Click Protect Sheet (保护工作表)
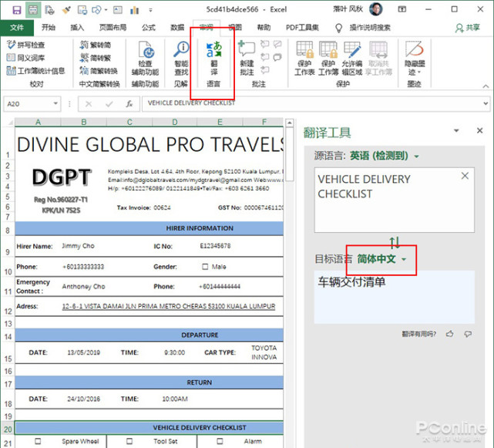 click(x=304, y=59)
